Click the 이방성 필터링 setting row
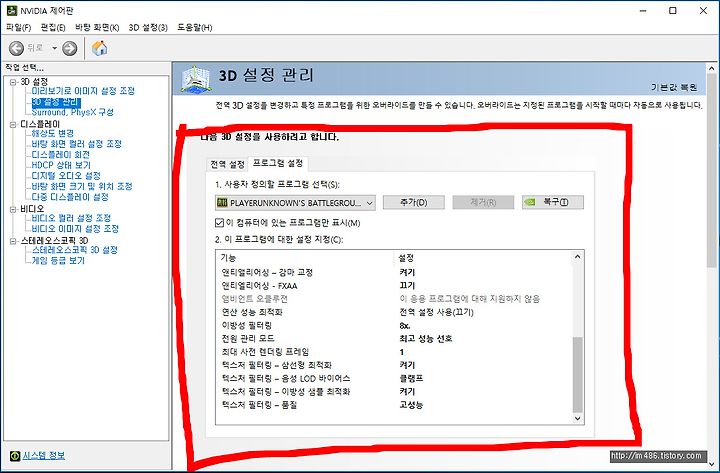Viewport: 720px width, 473px height. pos(394,326)
